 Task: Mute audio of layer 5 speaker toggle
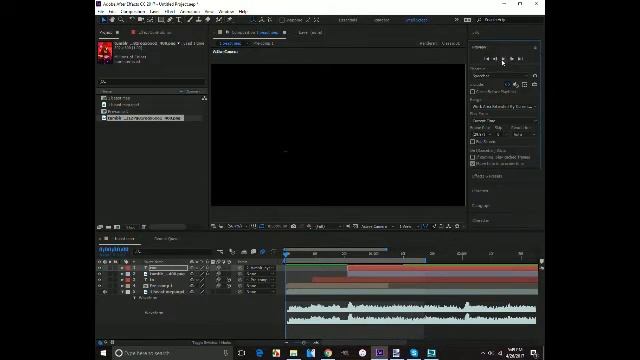105,292
